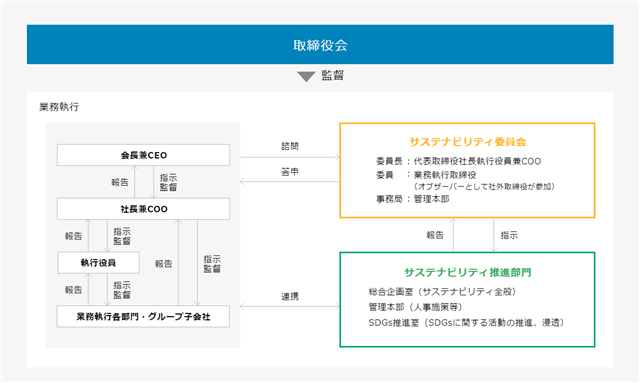
Task: Click 管理本部(人事施策等) line
Action: [416, 307]
